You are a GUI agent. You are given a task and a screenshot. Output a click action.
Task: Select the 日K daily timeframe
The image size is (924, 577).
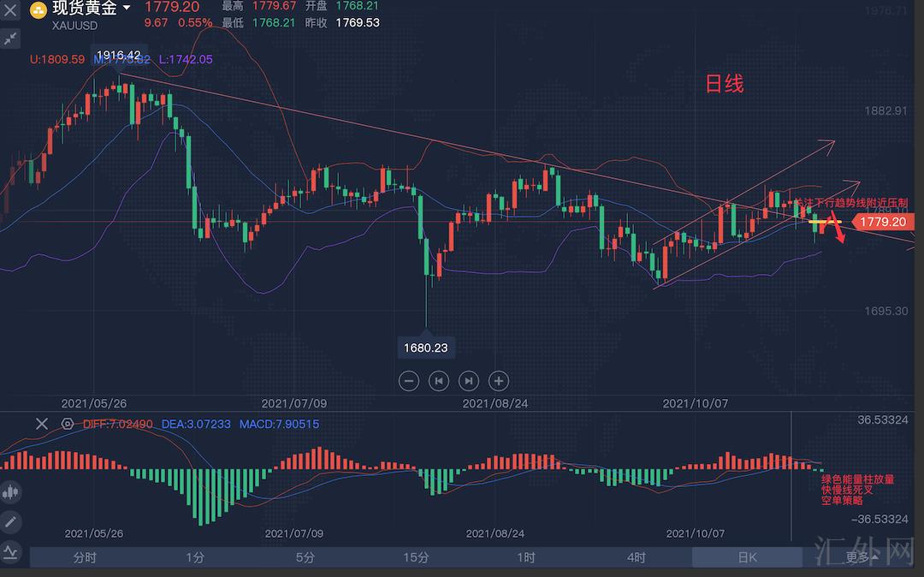(x=747, y=557)
